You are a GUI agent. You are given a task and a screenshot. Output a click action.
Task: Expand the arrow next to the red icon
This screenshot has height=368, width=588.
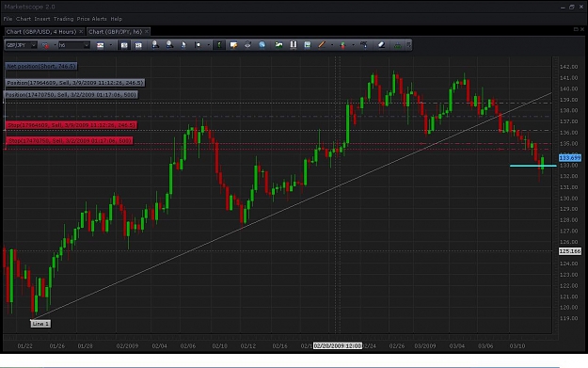55,45
